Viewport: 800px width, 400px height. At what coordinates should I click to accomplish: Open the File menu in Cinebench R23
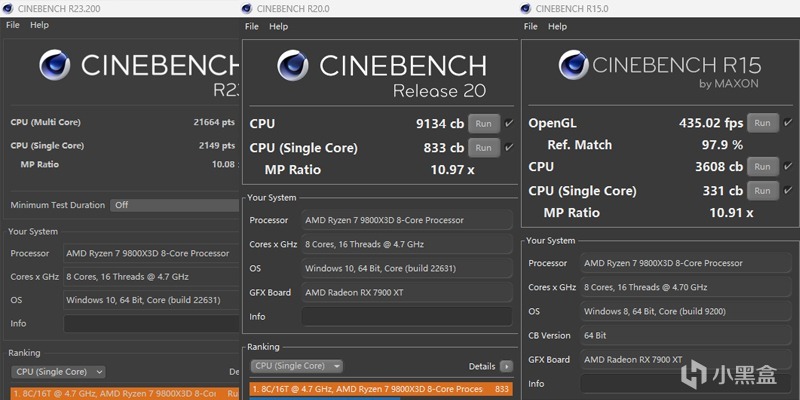point(13,25)
